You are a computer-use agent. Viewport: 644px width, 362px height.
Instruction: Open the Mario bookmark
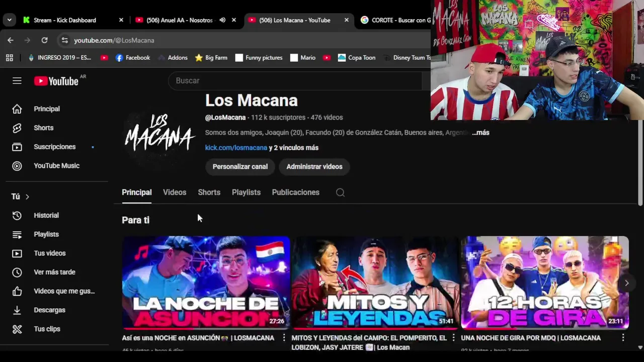[x=303, y=58]
